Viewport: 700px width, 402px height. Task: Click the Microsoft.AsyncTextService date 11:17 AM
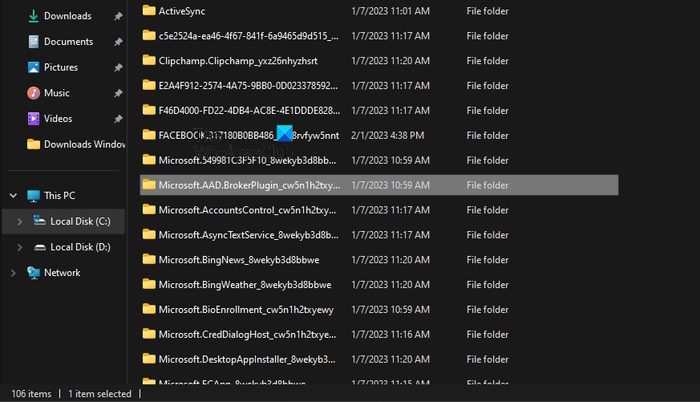(390, 235)
